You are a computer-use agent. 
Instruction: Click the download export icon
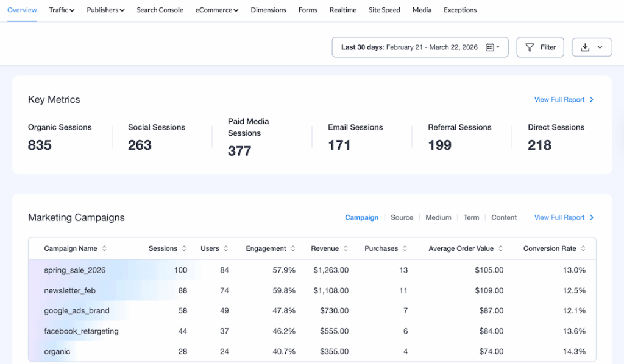[585, 47]
